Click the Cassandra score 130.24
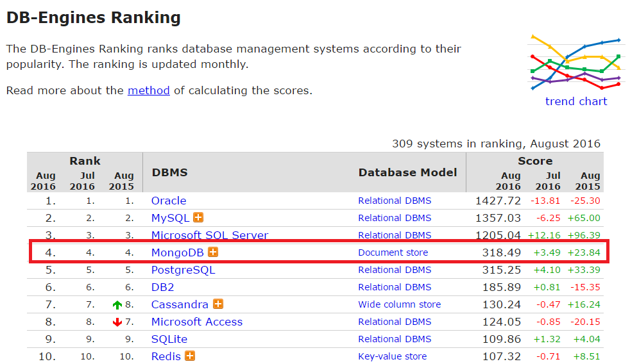Viewport: 630px width, 364px height. click(502, 304)
